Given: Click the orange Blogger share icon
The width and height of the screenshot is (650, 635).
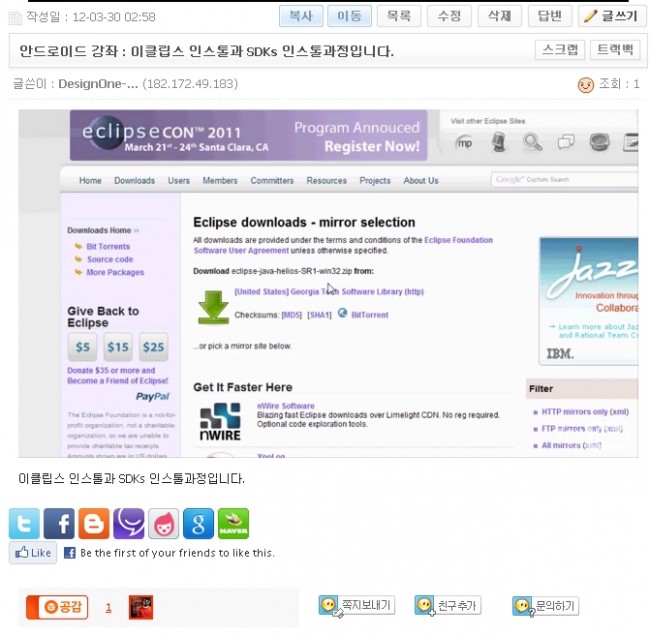Looking at the screenshot, I should click(94, 524).
